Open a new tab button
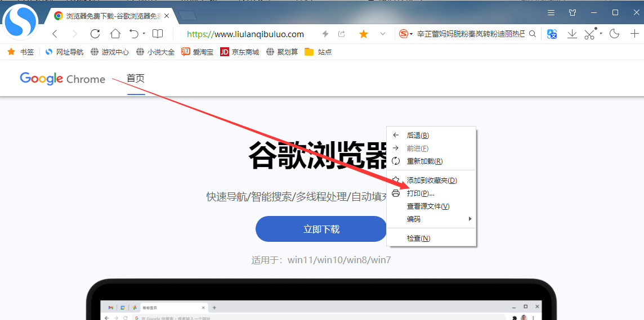This screenshot has height=320, width=644. click(187, 16)
